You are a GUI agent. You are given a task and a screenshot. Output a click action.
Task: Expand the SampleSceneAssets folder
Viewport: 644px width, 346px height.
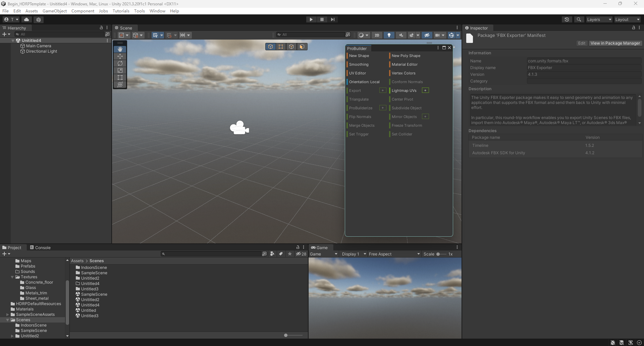pos(7,314)
